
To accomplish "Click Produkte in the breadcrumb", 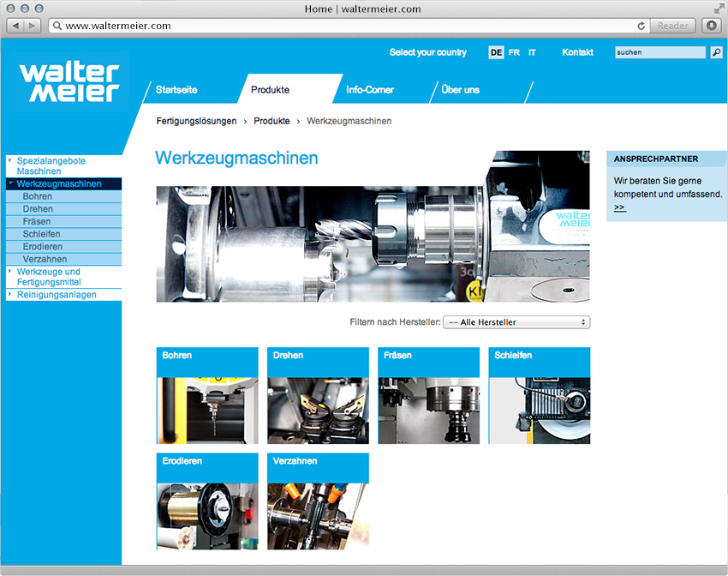I will [272, 121].
